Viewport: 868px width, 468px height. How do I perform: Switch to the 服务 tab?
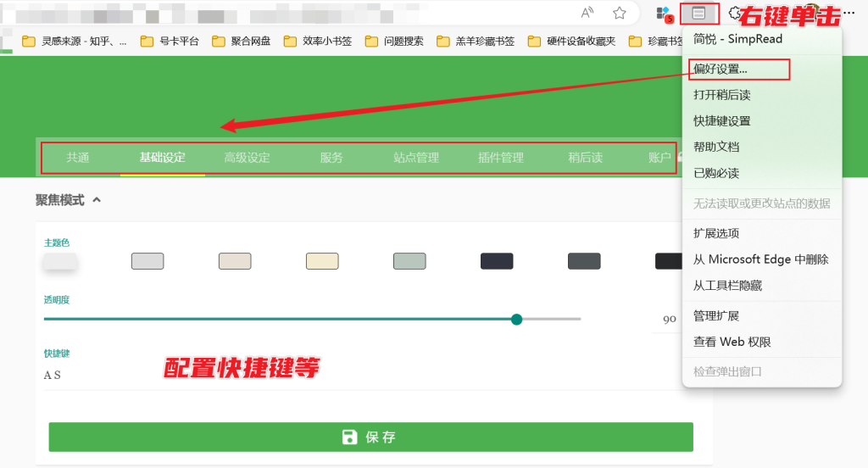click(x=331, y=158)
